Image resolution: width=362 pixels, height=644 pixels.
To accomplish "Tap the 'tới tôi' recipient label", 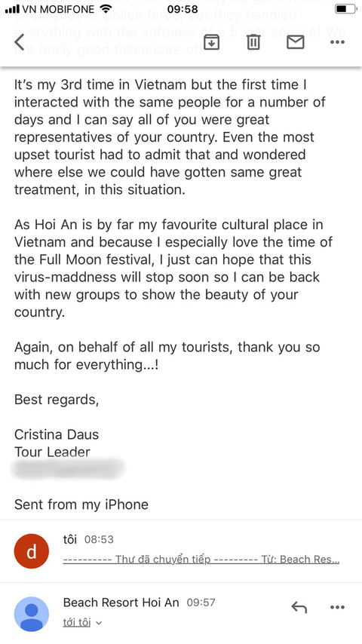I will tap(77, 623).
